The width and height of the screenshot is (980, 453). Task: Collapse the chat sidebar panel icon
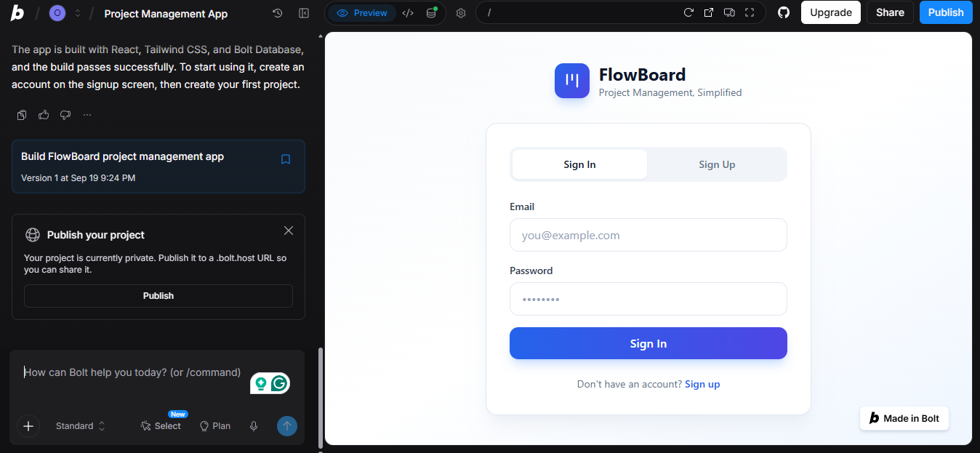pyautogui.click(x=304, y=13)
